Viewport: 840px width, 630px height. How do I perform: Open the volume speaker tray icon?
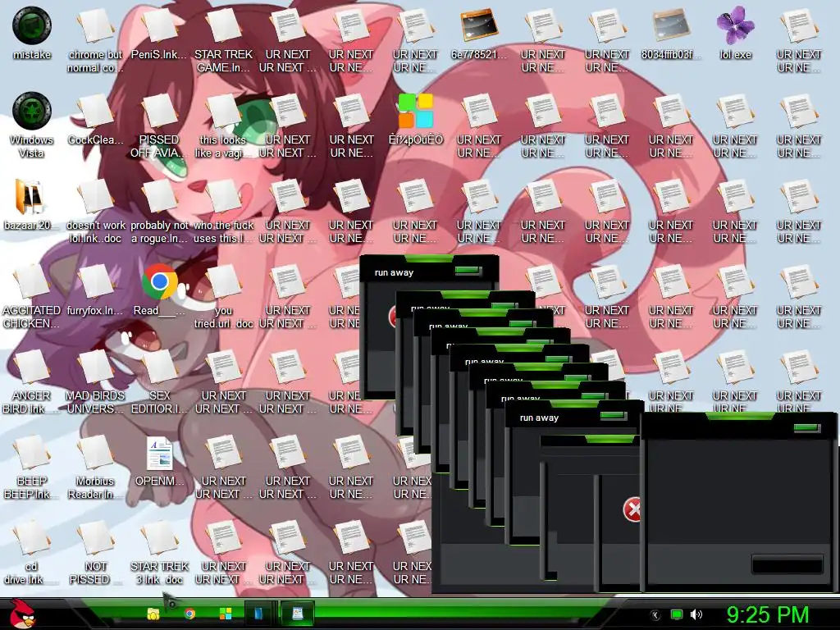[x=696, y=614]
